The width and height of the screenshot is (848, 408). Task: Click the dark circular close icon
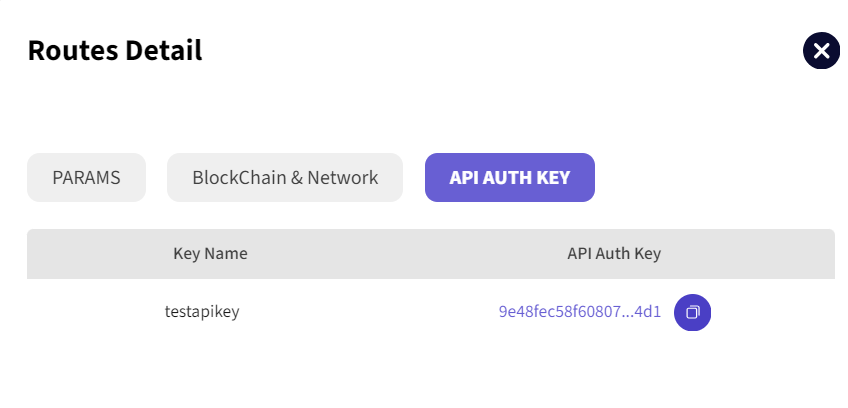pos(821,51)
